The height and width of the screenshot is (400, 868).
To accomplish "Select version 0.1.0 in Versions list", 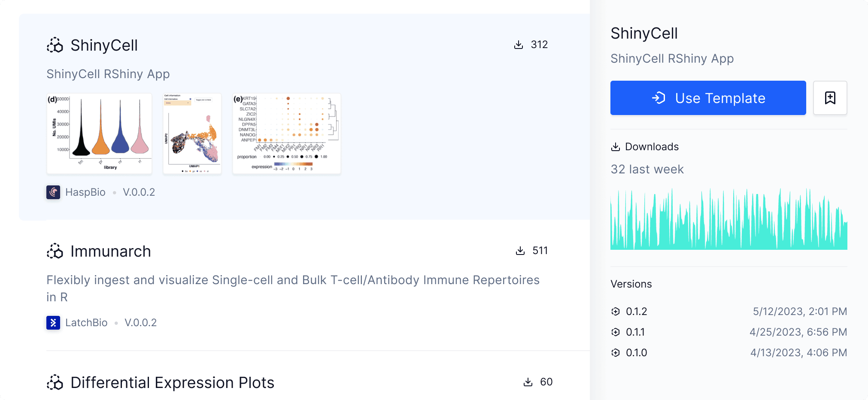I will click(x=729, y=353).
